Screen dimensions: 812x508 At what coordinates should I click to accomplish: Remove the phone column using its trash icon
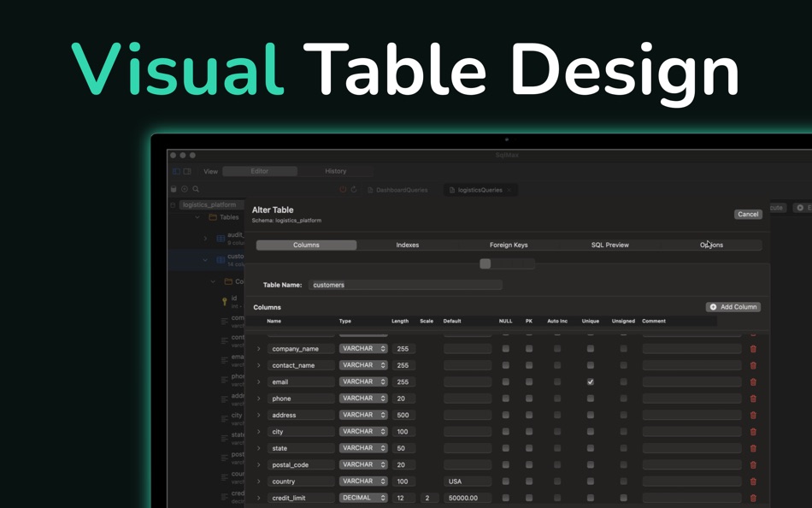753,399
